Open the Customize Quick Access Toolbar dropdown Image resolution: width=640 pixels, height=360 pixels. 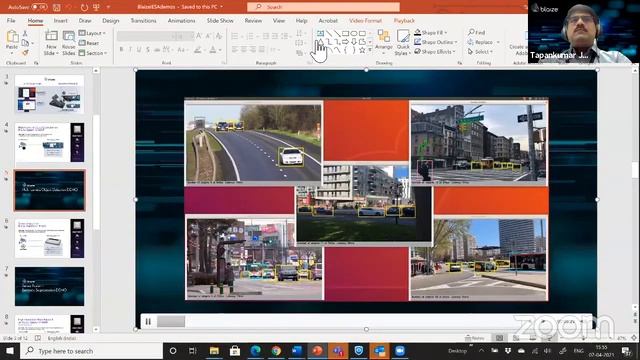point(108,7)
